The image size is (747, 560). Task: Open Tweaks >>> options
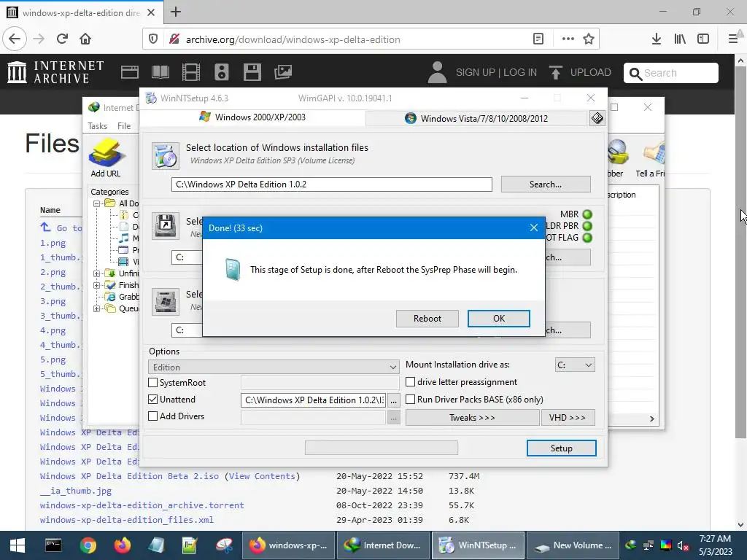472,418
